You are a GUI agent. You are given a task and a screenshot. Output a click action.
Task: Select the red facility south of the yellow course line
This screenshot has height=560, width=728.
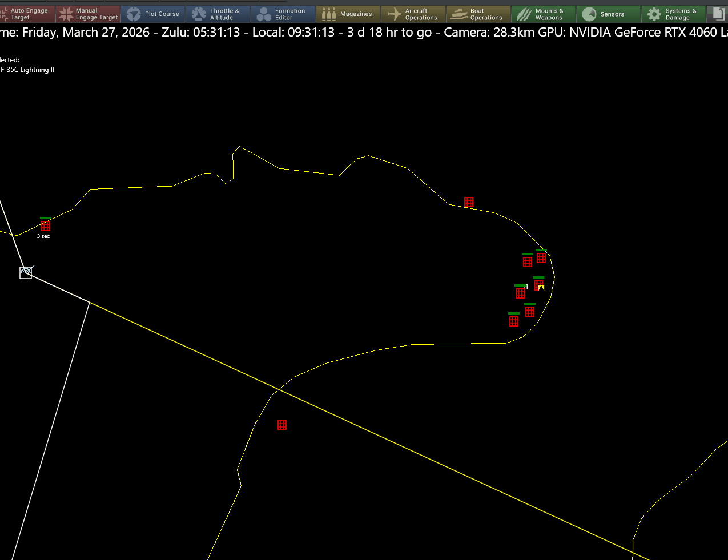click(282, 425)
